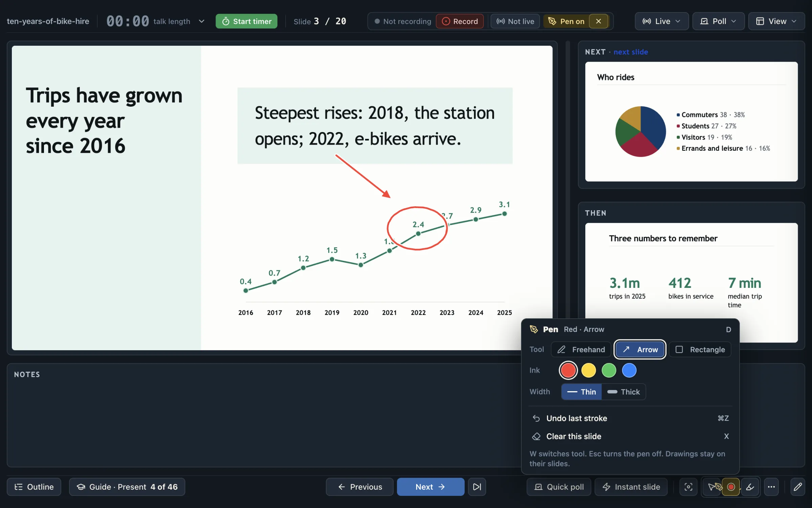Click the Pen on indicator

566,21
